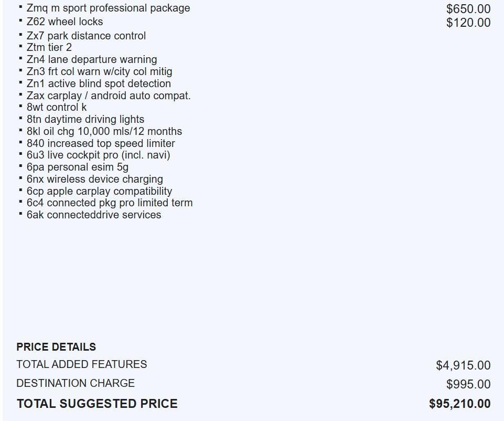504x421 pixels.
Task: Select 6ak connecteddrive services item
Action: point(94,215)
